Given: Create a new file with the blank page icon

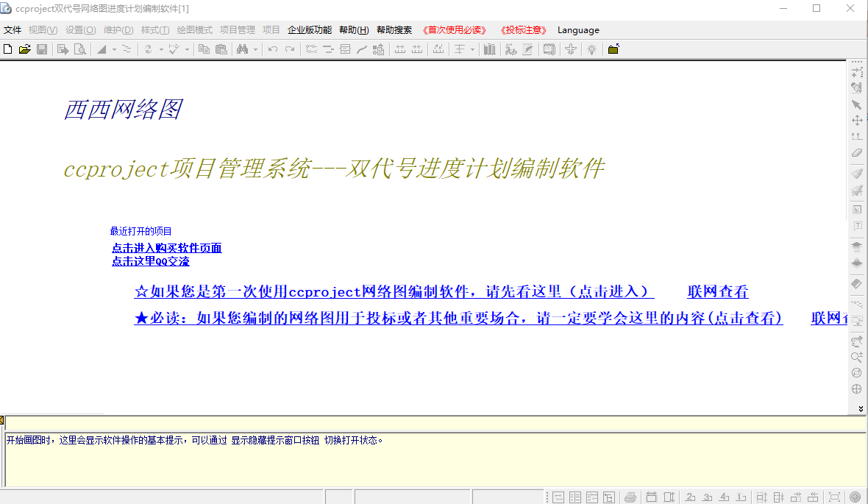Looking at the screenshot, I should 8,49.
